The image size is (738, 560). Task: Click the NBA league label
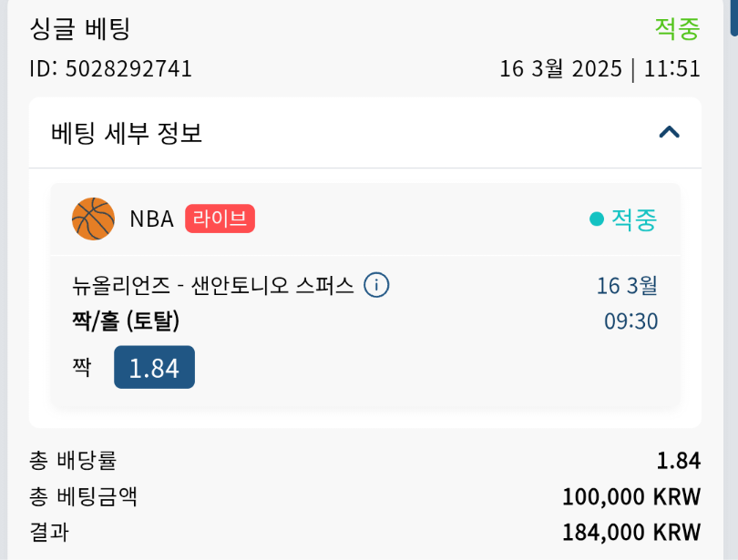[x=151, y=219]
